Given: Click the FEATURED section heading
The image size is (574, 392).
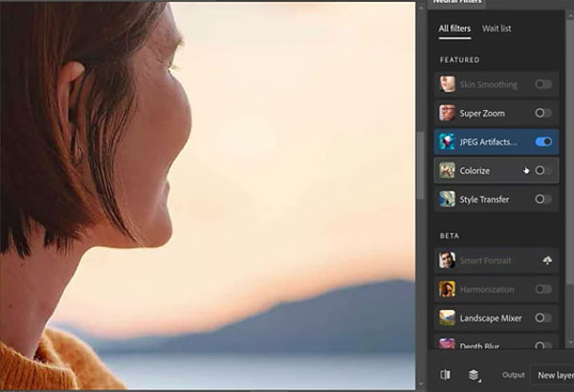Looking at the screenshot, I should click(x=460, y=60).
